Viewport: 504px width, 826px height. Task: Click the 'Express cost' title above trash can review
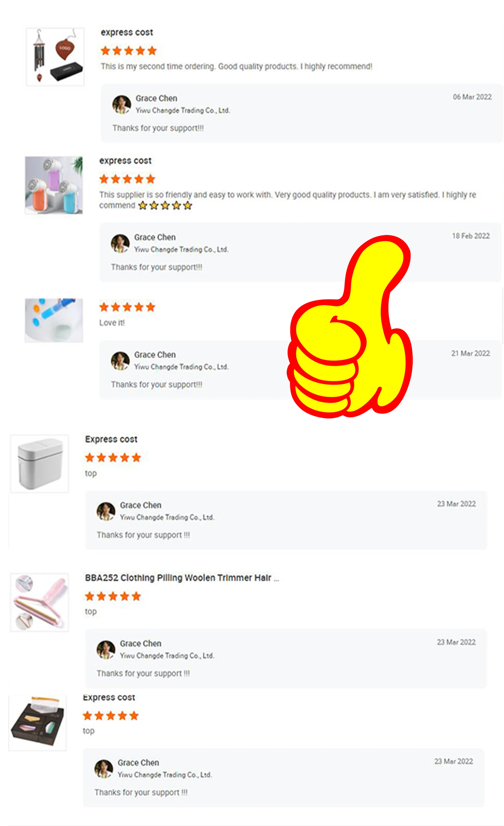click(111, 439)
